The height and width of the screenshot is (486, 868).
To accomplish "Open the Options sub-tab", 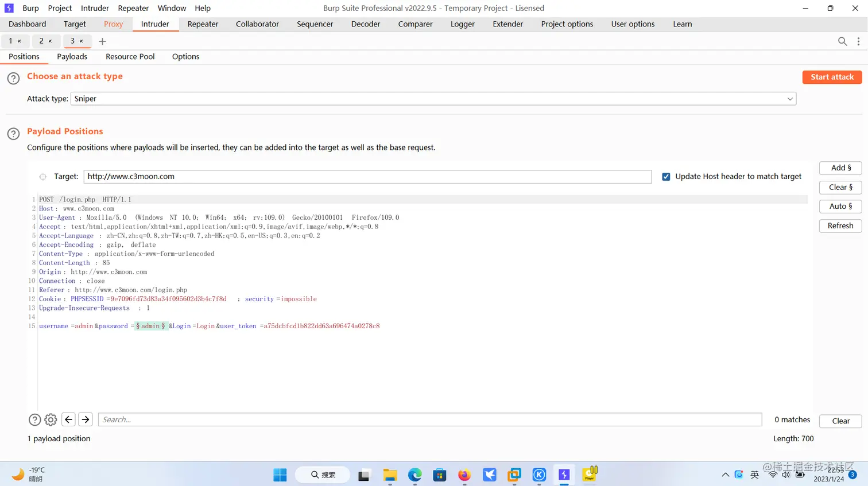I will pyautogui.click(x=185, y=57).
